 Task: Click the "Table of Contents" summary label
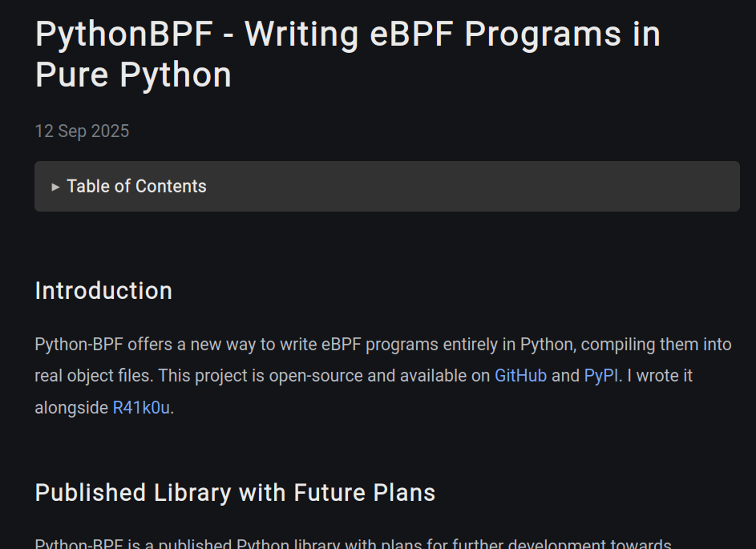click(x=136, y=187)
